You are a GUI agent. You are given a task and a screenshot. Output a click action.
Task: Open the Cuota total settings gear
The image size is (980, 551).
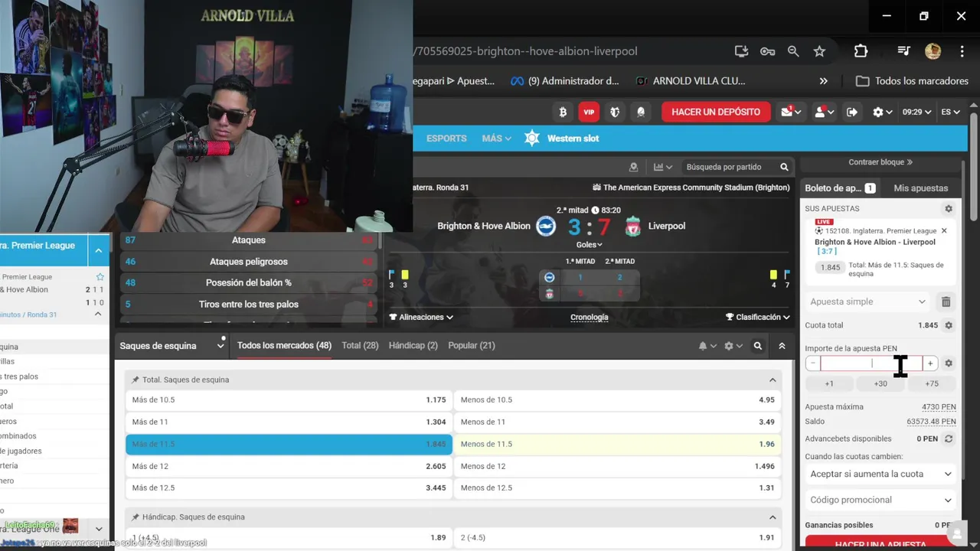tap(949, 325)
